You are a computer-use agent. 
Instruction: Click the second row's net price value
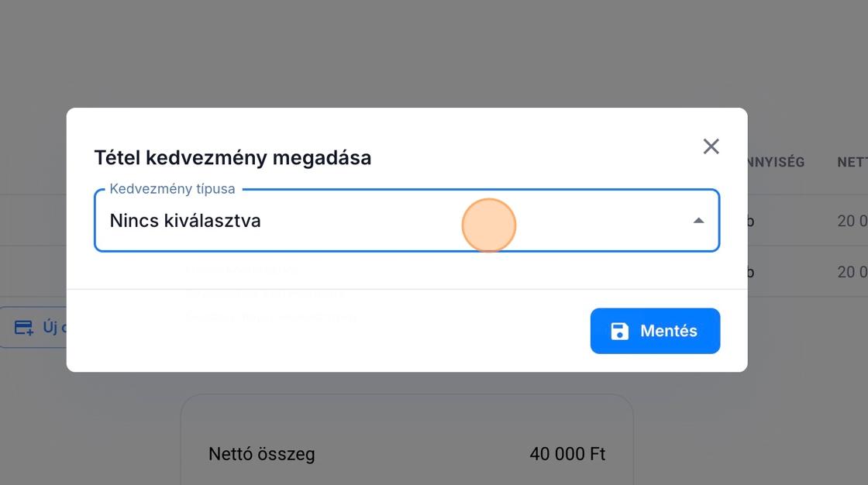point(852,272)
